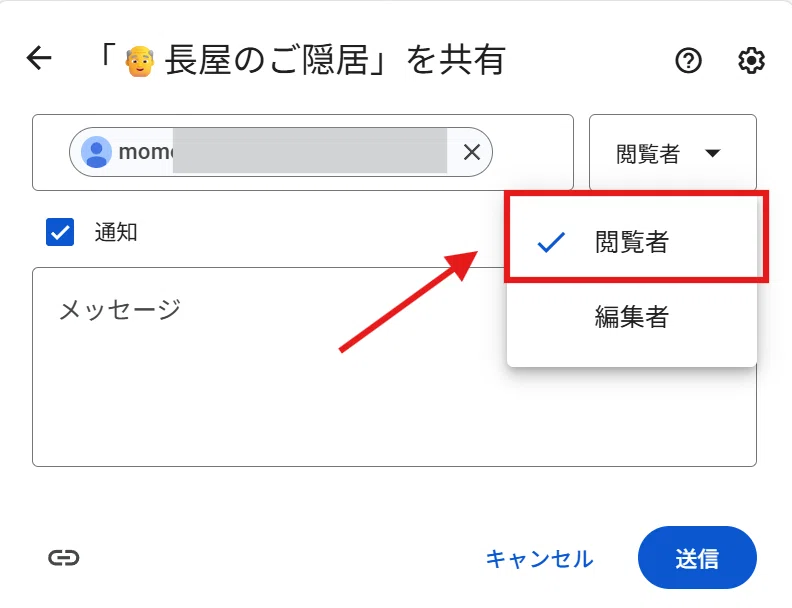Click the recipient avatar icon in the chip
Screen dimensions: 792x608
(x=96, y=152)
